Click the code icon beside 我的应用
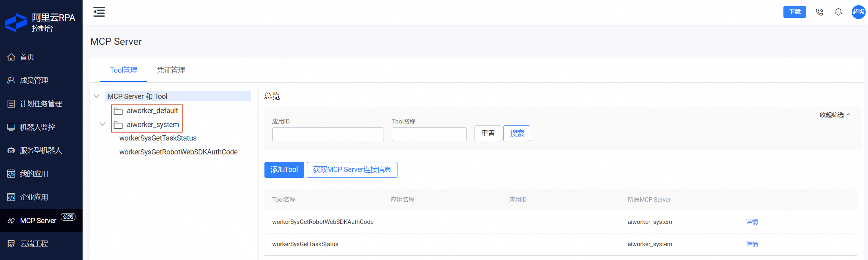 click(11, 174)
